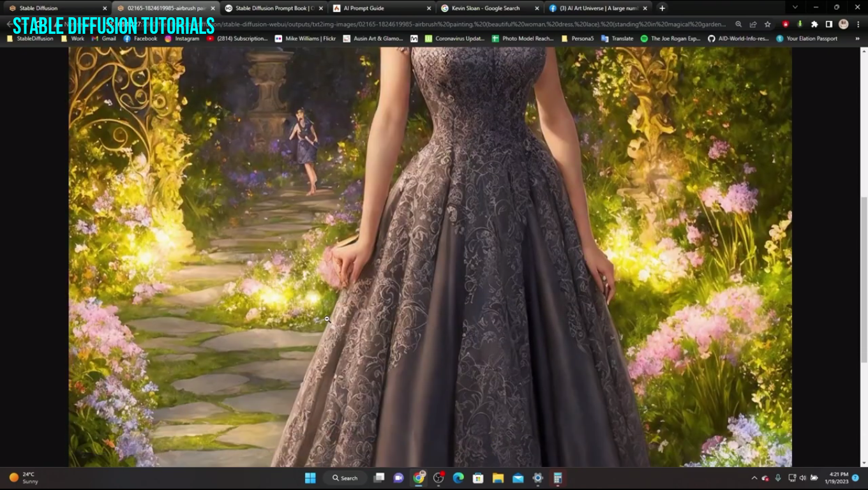Expand the hidden bookmarks overflow chevron
868x490 pixels.
pos(858,38)
